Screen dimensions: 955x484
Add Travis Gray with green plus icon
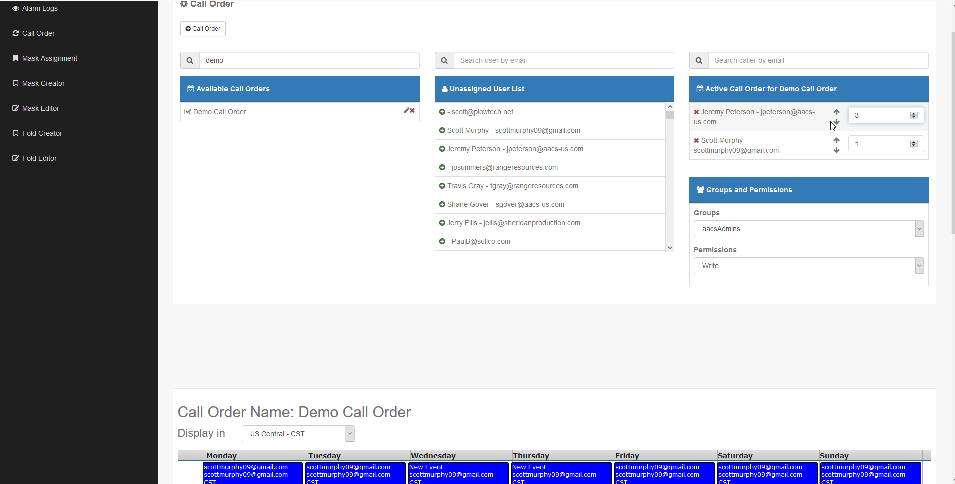point(442,186)
